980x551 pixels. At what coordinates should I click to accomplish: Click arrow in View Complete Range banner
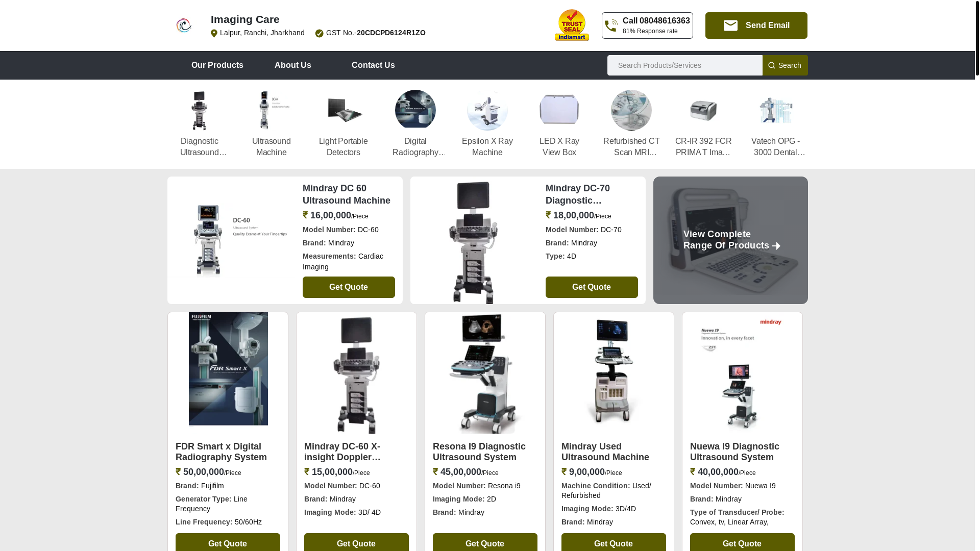click(x=776, y=246)
